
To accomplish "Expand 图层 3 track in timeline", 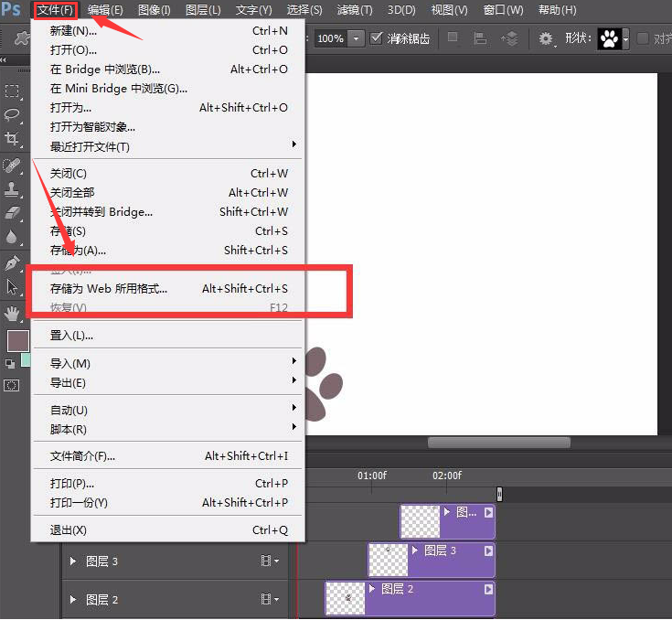I will 72,561.
